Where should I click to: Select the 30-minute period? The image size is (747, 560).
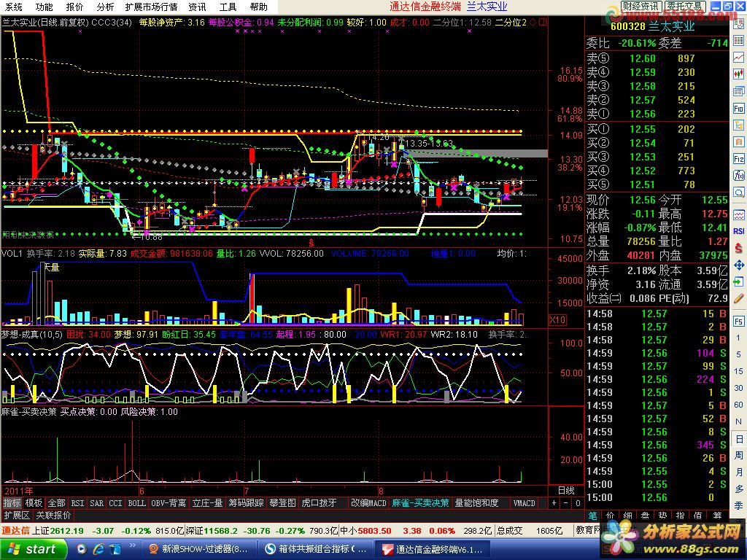click(738, 388)
